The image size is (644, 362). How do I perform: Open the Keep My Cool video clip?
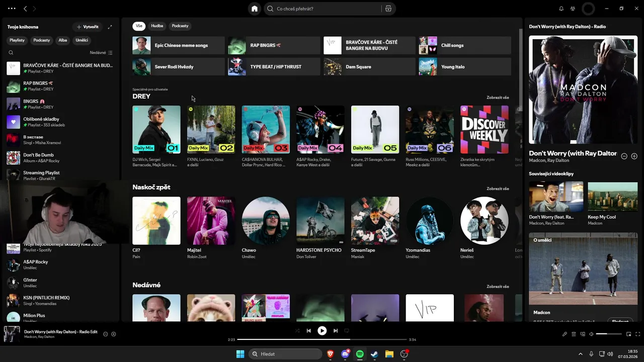pyautogui.click(x=612, y=204)
